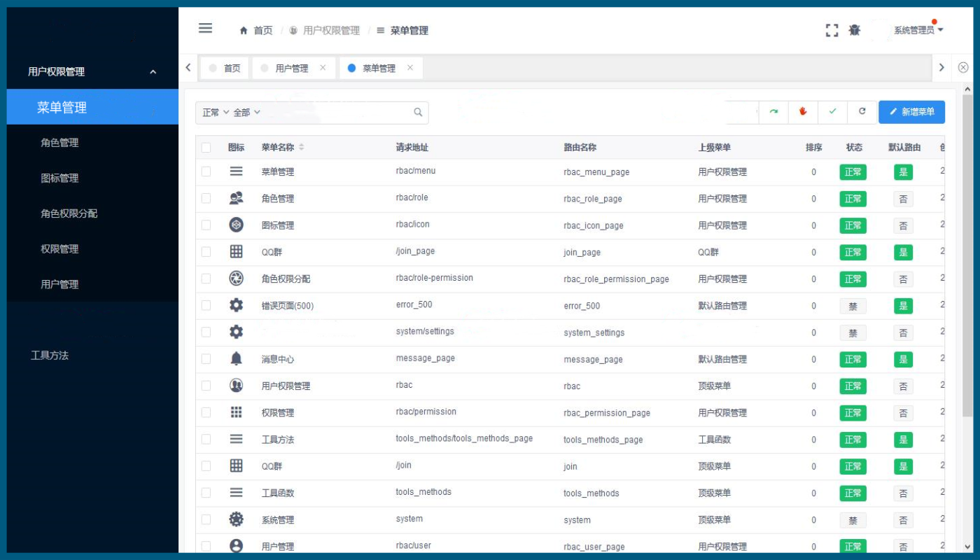Viewport: 980px width, 560px height.
Task: Check the 工具函数 row checkbox
Action: point(206,493)
